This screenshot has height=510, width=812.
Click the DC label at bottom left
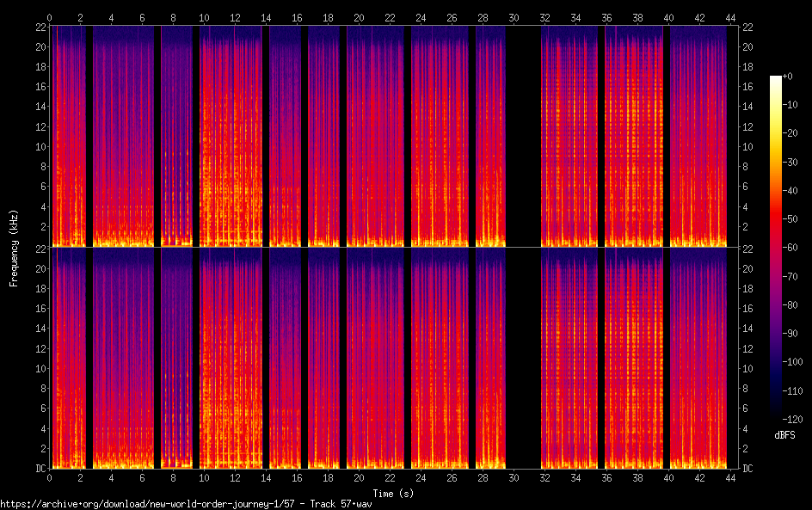click(x=40, y=469)
